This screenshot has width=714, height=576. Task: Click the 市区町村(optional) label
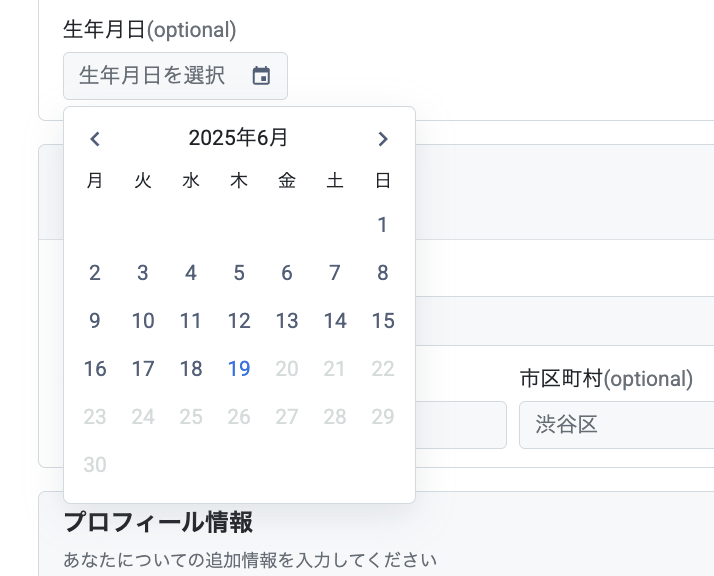point(607,378)
